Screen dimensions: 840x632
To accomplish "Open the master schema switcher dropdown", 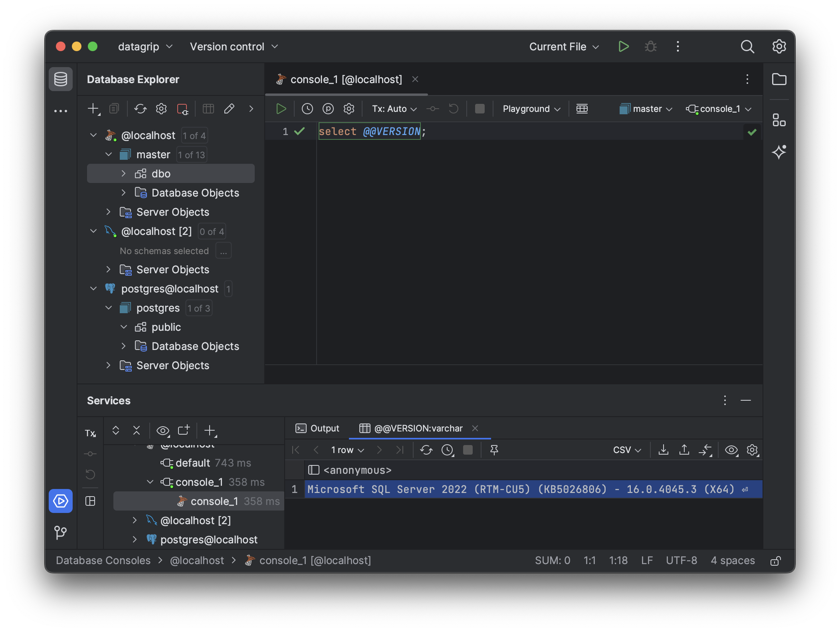I will click(x=646, y=109).
